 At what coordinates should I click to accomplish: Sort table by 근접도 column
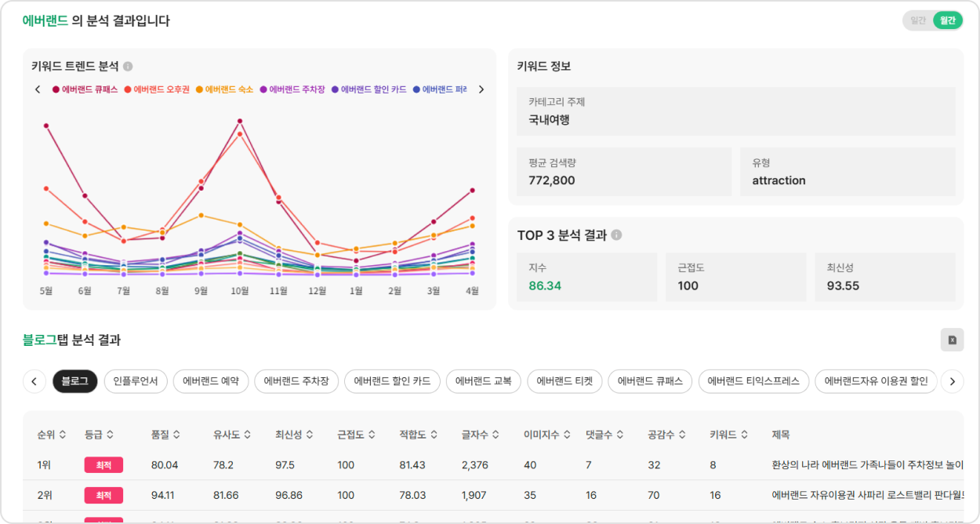[x=356, y=435]
